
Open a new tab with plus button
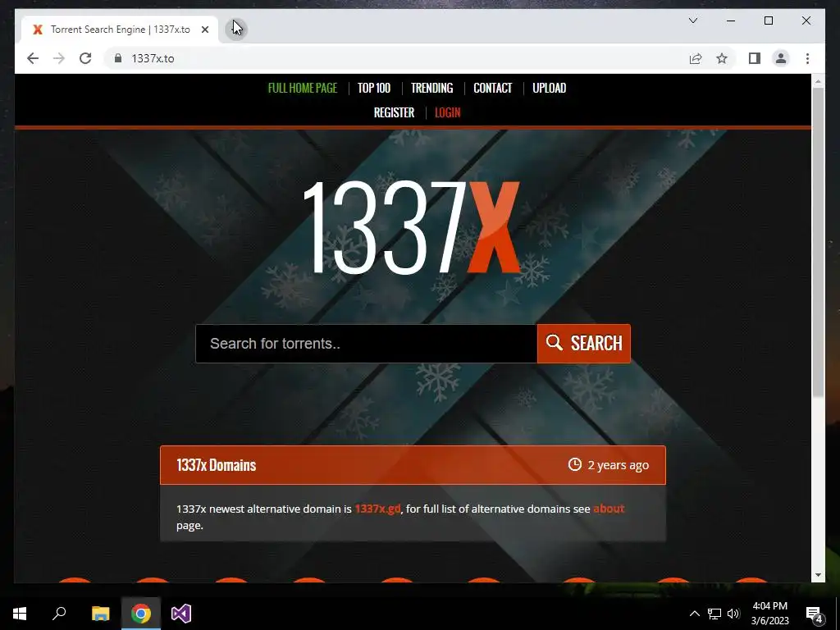236,29
